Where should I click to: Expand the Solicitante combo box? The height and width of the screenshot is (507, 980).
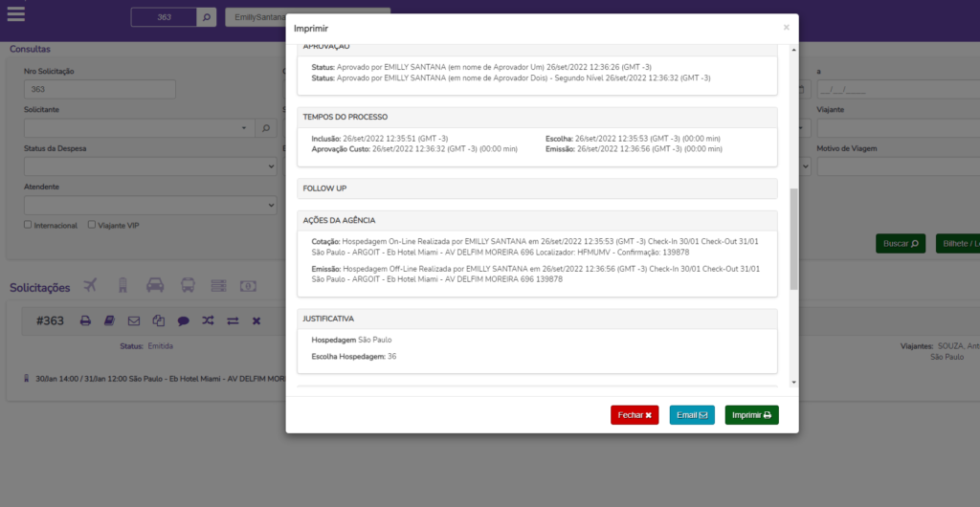tap(138, 127)
